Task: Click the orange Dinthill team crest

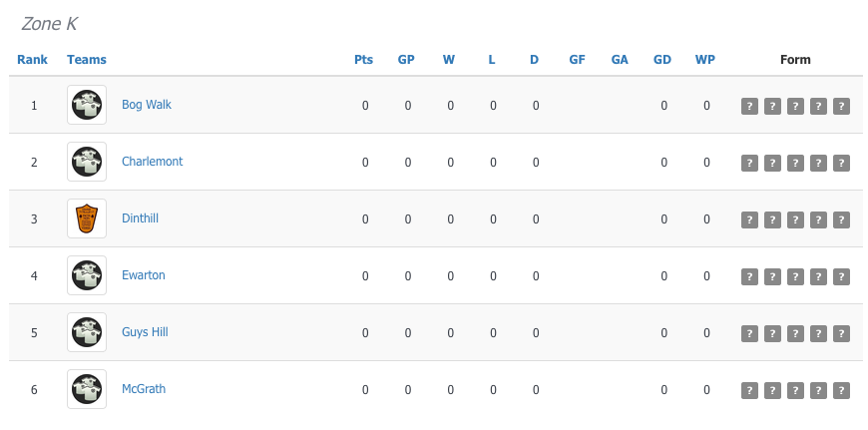Action: (x=87, y=218)
